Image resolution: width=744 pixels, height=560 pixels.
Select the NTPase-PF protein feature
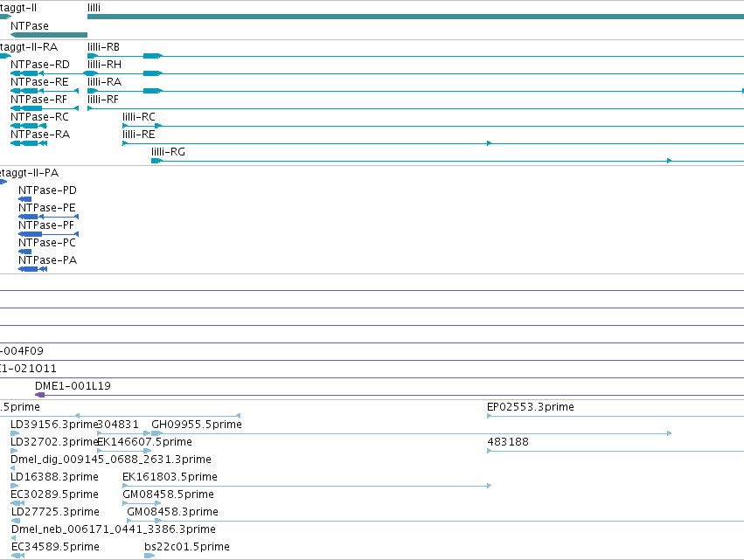click(48, 234)
